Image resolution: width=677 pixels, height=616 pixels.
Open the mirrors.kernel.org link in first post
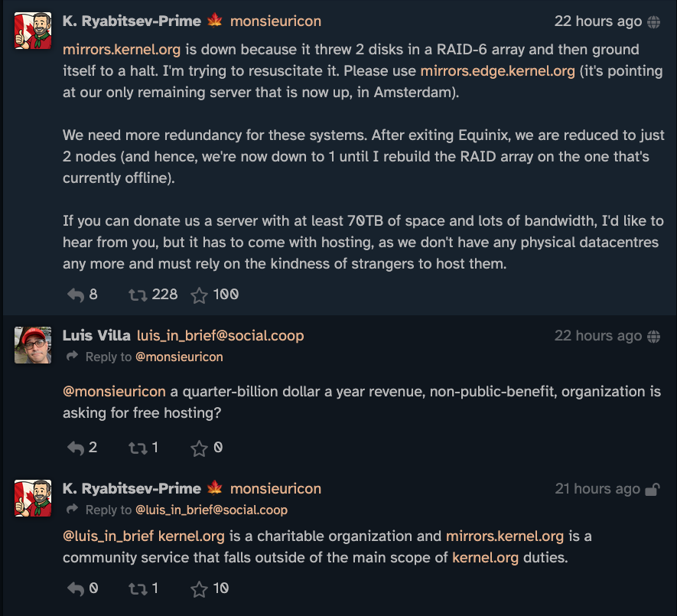[122, 50]
